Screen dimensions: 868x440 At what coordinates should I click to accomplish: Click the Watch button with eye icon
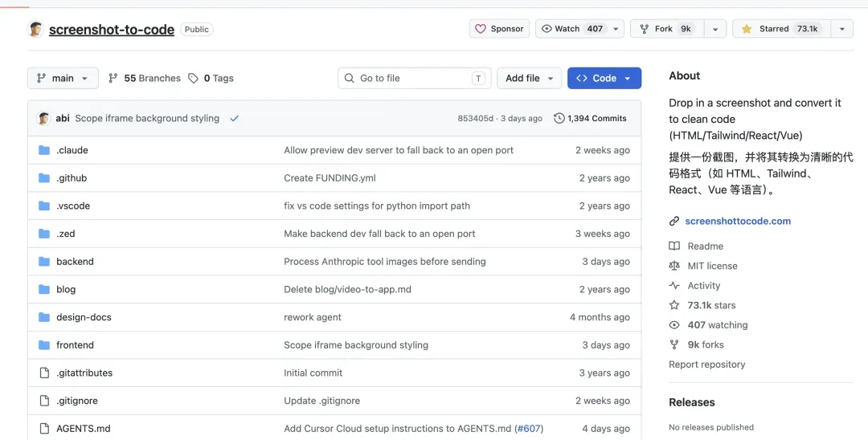(579, 29)
